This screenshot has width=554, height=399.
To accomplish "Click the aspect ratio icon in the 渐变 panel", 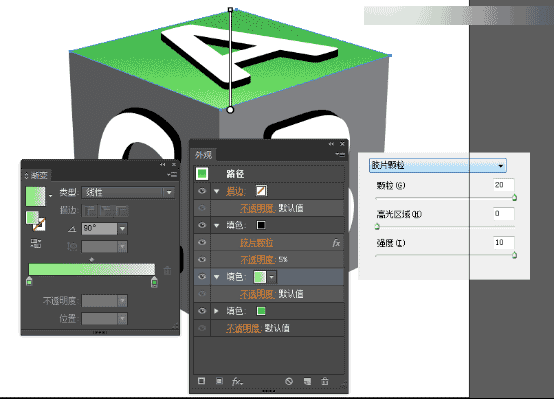I will [x=72, y=246].
